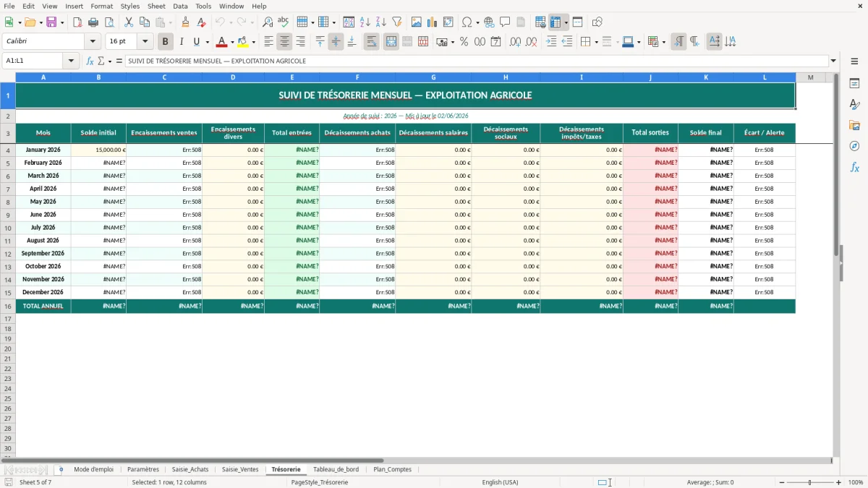Click the yellow Background Color button
Viewport: 868px width, 488px height.
243,42
